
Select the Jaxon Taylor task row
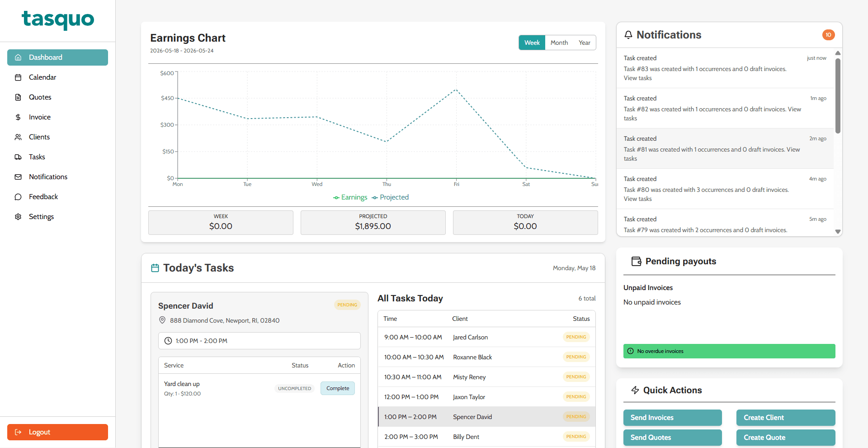pyautogui.click(x=486, y=397)
